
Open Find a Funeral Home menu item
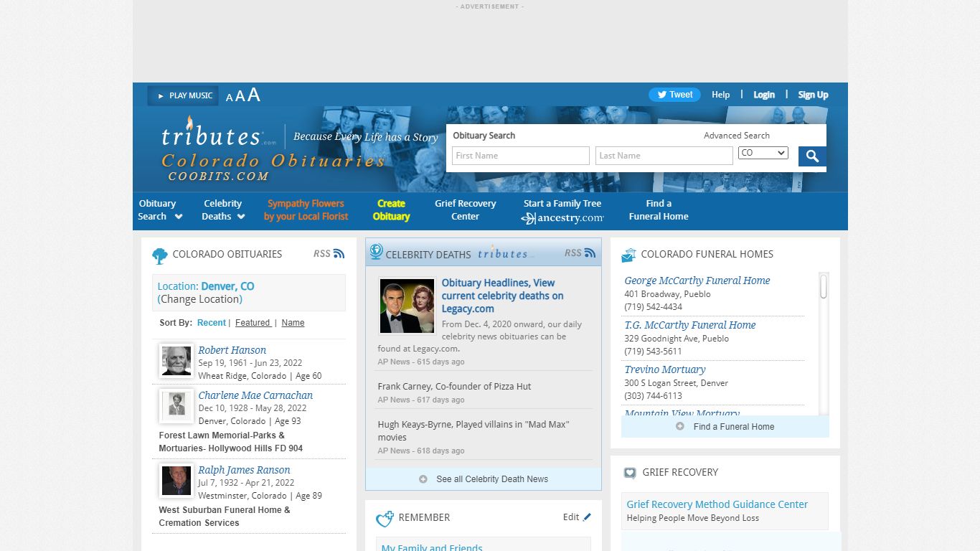tap(659, 209)
